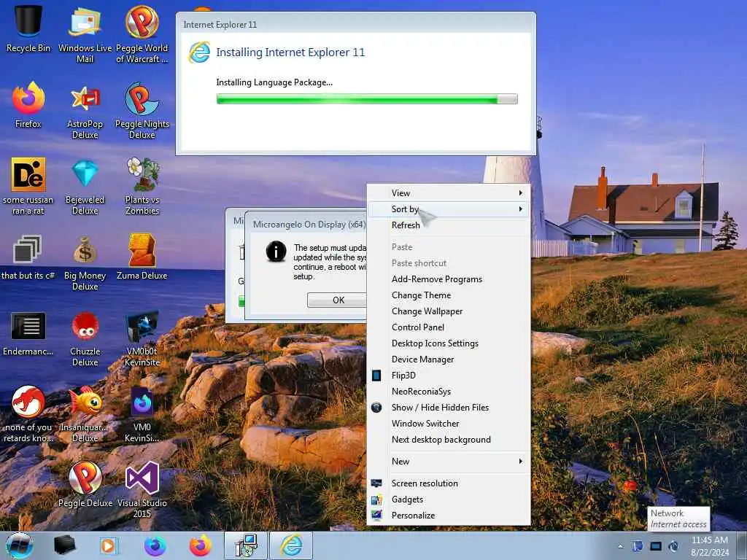Click the Internet Explorer install progress bar
Image resolution: width=747 pixels, height=560 pixels.
pyautogui.click(x=367, y=99)
